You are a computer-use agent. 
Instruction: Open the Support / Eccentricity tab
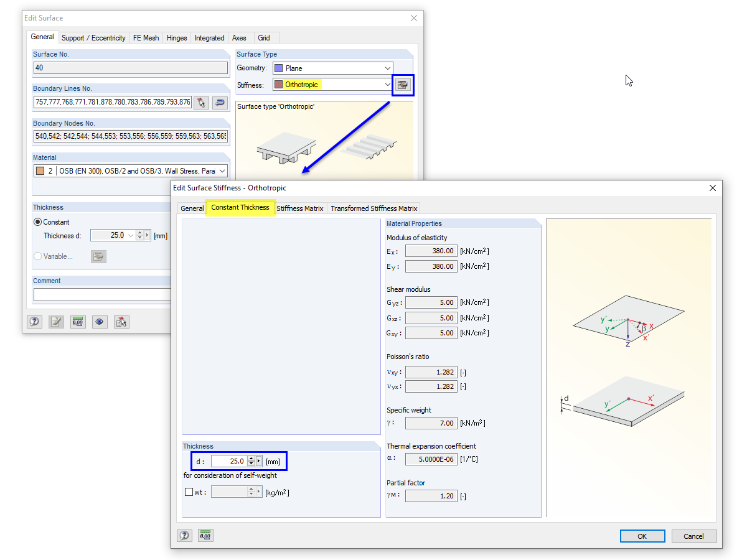pyautogui.click(x=93, y=37)
